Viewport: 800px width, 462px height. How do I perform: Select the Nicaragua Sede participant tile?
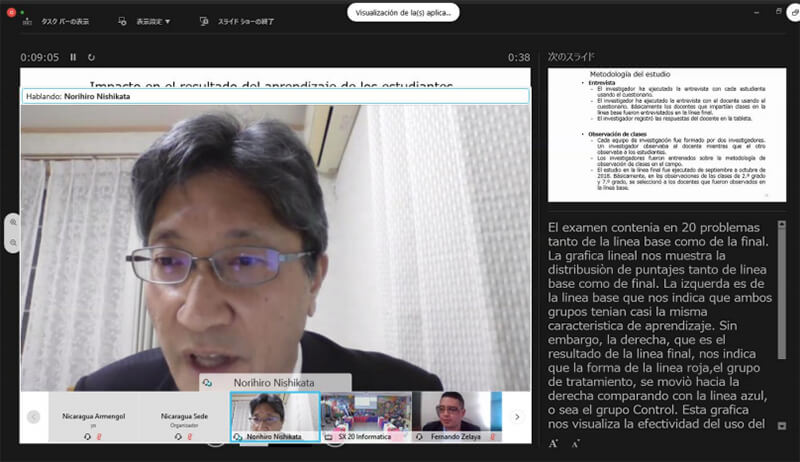pos(184,417)
